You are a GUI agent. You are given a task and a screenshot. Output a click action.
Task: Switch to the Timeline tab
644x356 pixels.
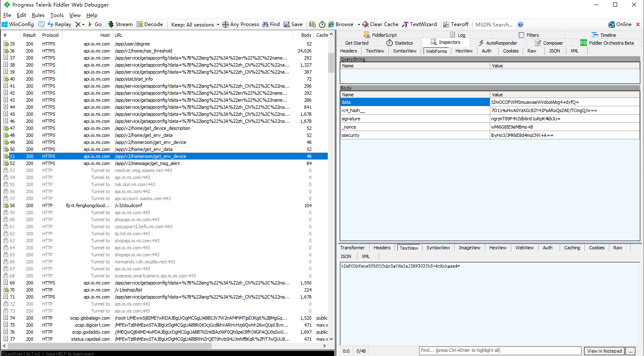(x=604, y=35)
